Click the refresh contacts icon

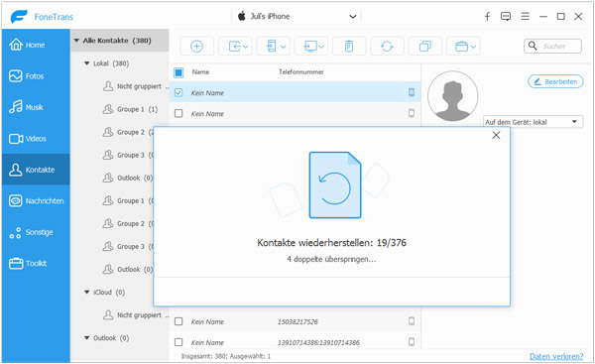(387, 47)
